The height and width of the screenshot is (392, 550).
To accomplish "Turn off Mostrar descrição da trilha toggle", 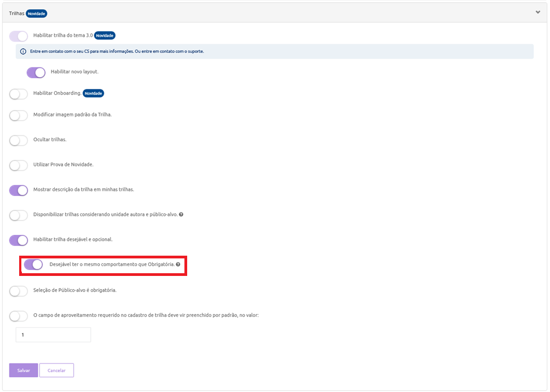I will (x=19, y=190).
